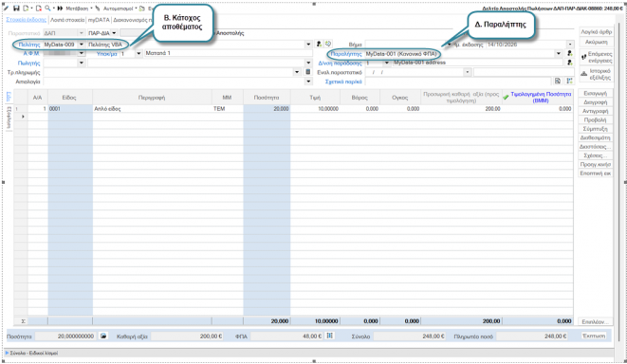
Task: Click the Επιπλέον... button
Action: click(595, 321)
